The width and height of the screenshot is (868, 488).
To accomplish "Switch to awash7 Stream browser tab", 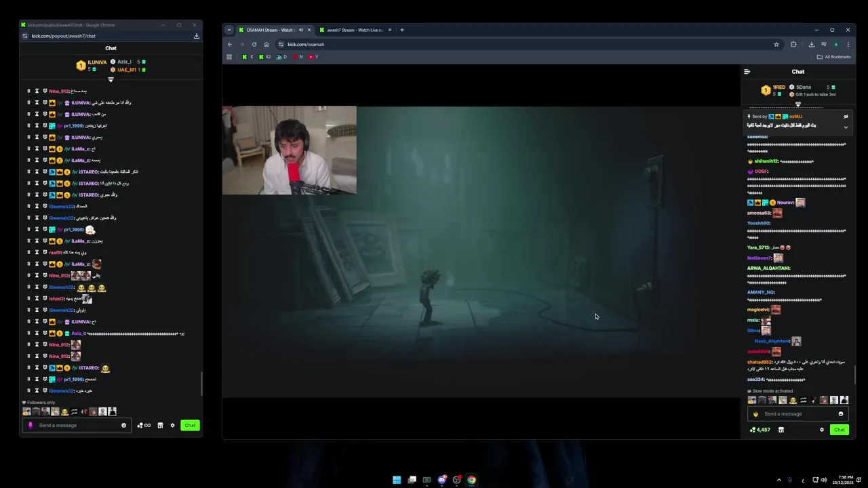I will click(354, 30).
